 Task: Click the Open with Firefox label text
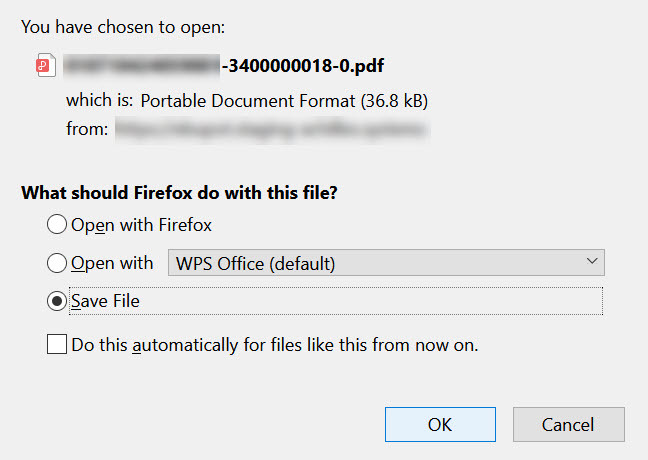(x=141, y=225)
